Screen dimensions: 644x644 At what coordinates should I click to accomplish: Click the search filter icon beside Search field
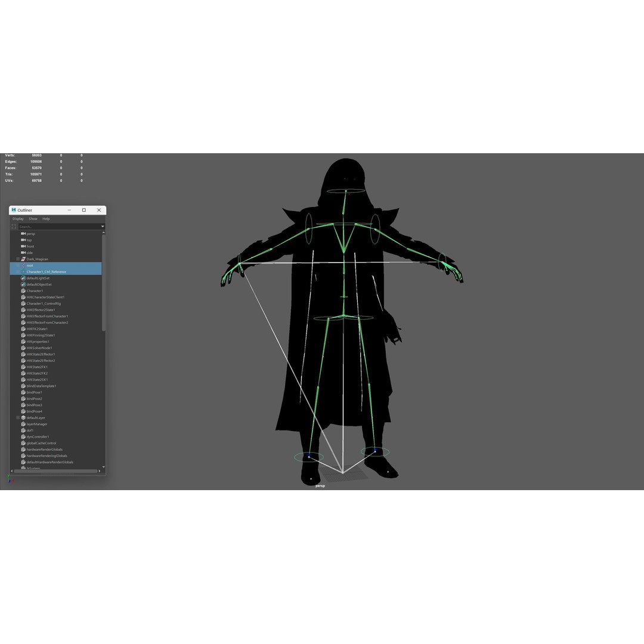click(x=14, y=227)
